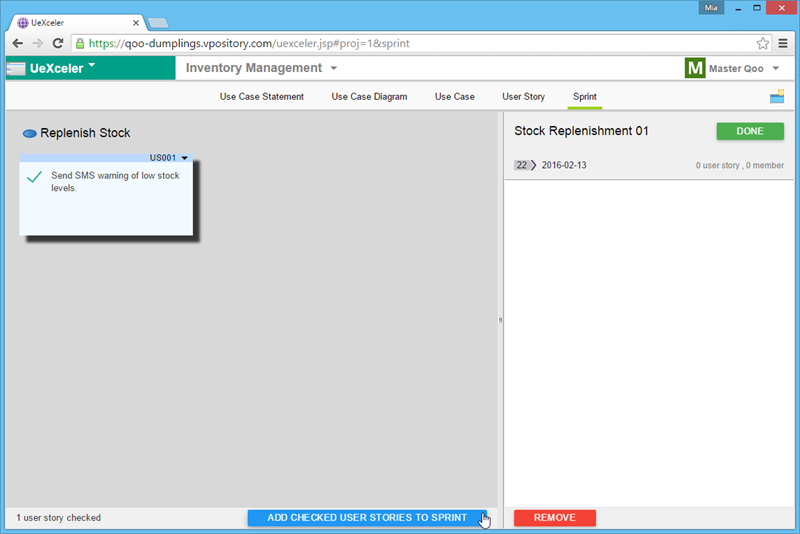This screenshot has height=534, width=800.
Task: Select the Send SMS warning story card
Action: [106, 194]
